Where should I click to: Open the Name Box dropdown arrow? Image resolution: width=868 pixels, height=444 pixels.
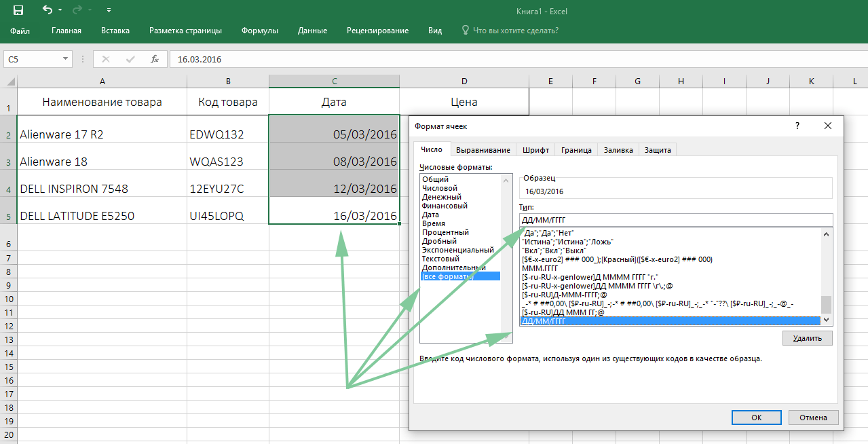pyautogui.click(x=66, y=60)
